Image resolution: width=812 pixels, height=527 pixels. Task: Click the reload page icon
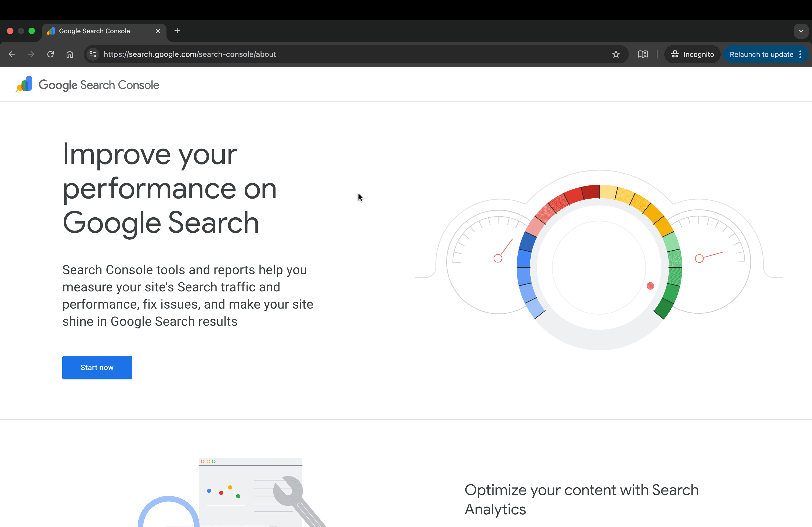click(50, 54)
